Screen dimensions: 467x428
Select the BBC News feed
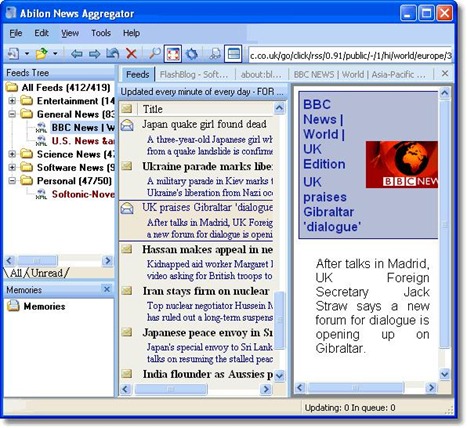click(x=83, y=128)
